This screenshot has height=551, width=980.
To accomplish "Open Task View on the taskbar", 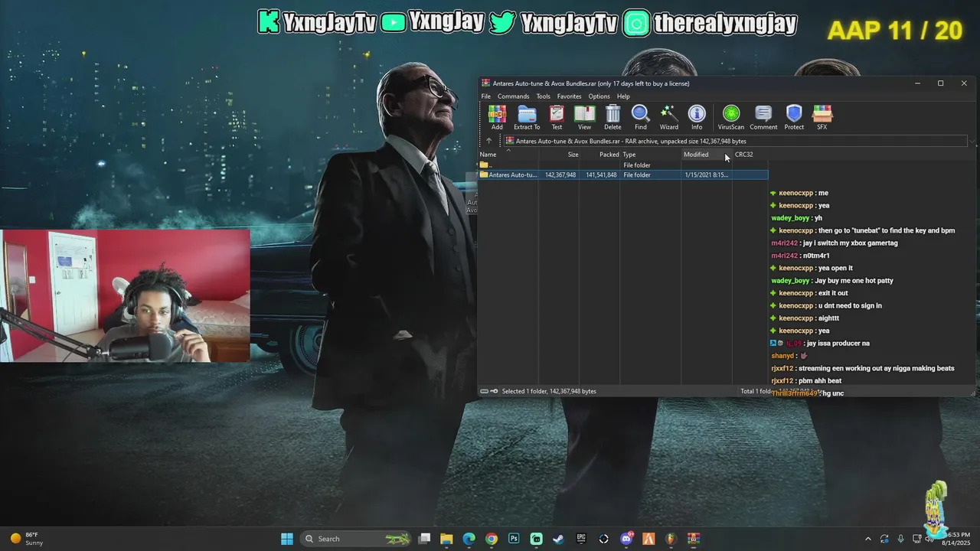I will pos(425,539).
